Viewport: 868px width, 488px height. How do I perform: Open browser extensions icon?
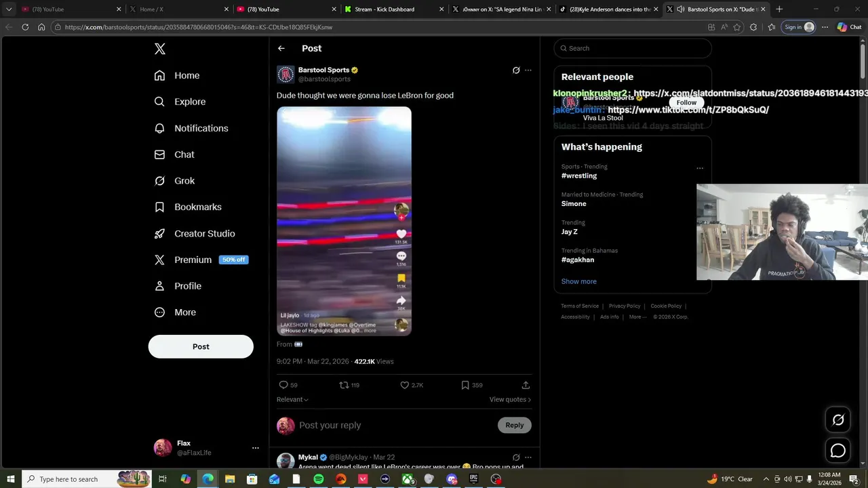click(x=753, y=27)
